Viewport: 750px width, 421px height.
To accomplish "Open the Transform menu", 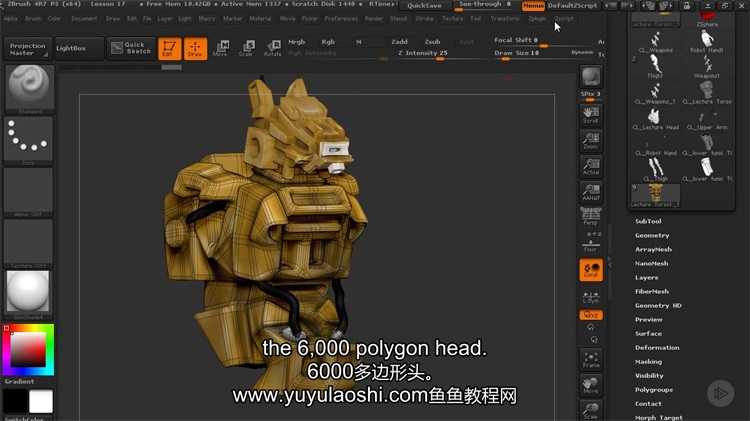I will click(505, 19).
